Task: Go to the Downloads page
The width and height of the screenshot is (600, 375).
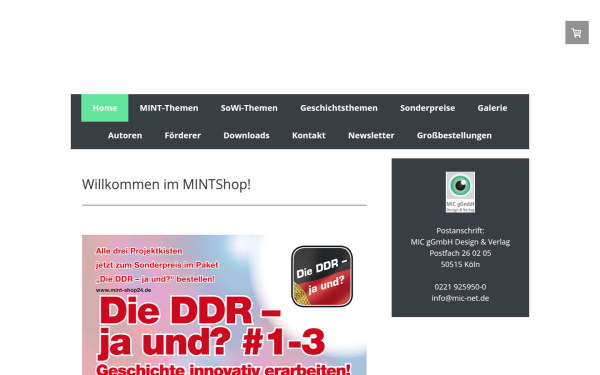Action: click(246, 135)
